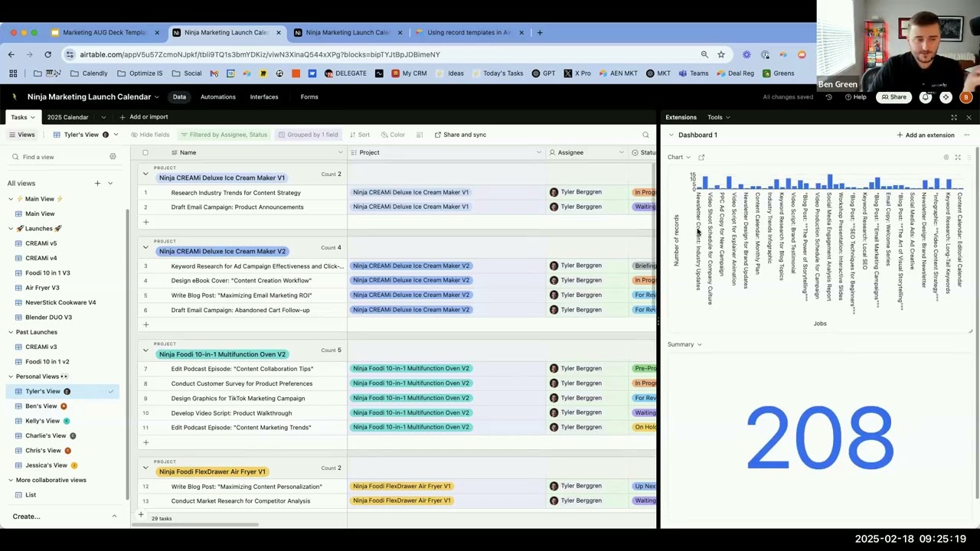
Task: Open the search icon in the view toolbar
Action: pyautogui.click(x=645, y=135)
